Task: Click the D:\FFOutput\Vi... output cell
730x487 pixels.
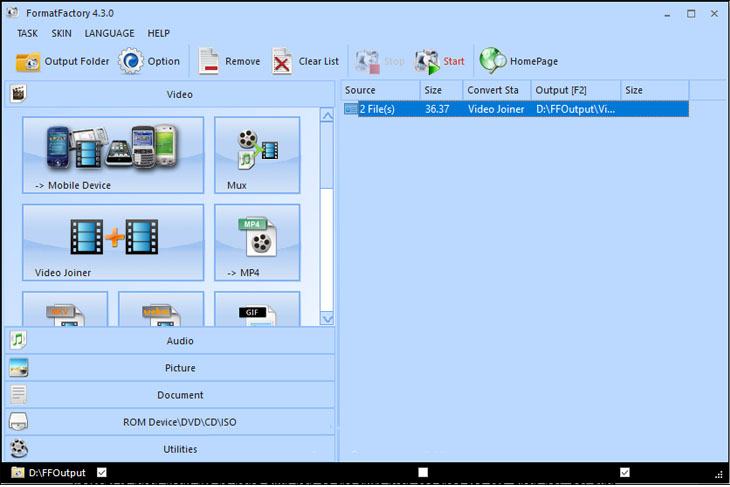Action: tap(575, 109)
